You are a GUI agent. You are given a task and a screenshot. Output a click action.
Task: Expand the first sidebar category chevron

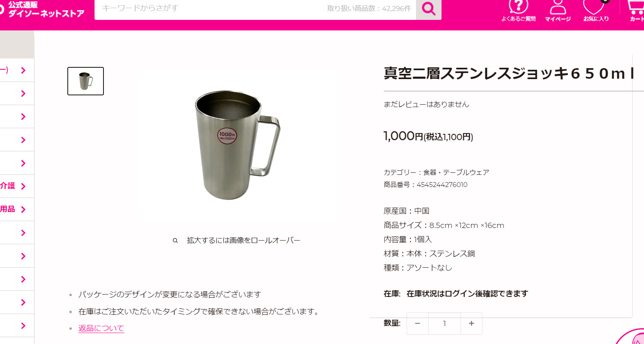(x=23, y=70)
